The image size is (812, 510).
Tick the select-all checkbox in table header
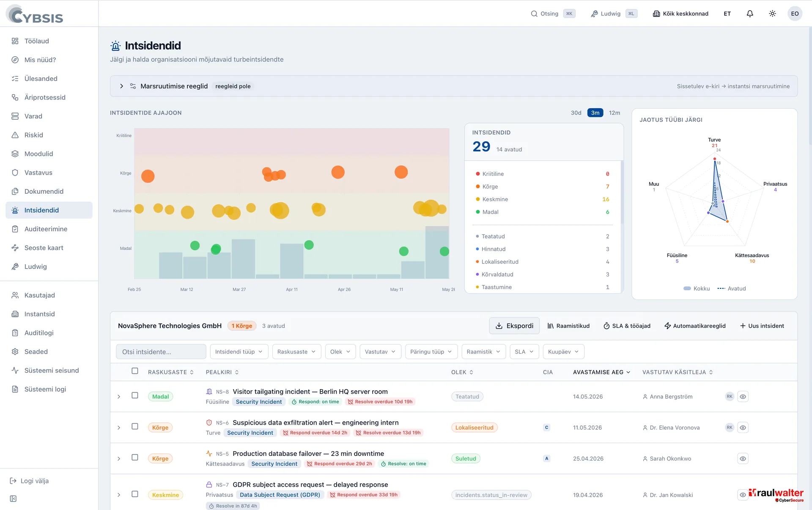135,371
